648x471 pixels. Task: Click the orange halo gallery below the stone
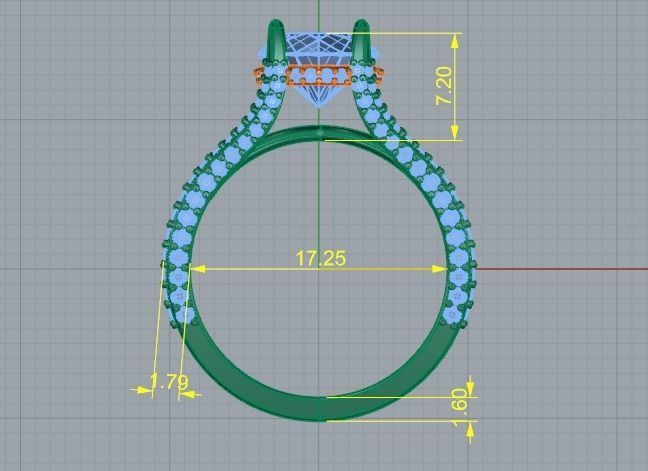click(x=318, y=76)
